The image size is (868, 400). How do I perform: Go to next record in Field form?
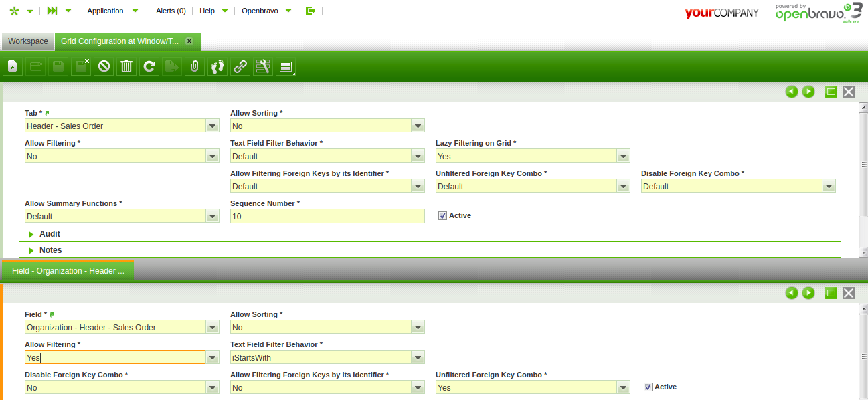pos(808,293)
